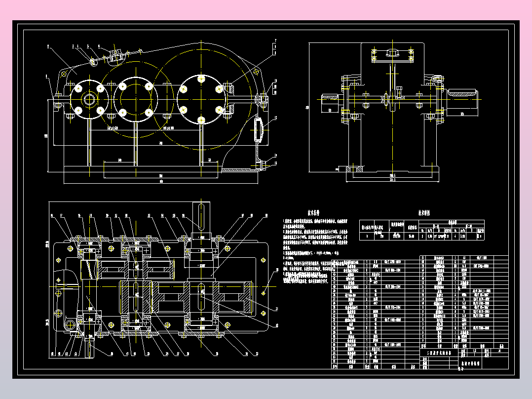Screen dimensions: 532x399
Task: Click part balloon number 1 on left view
Action: 46,76
